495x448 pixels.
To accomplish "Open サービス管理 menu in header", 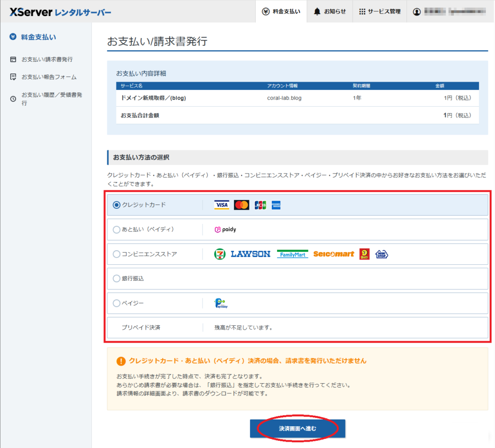I will pos(379,12).
